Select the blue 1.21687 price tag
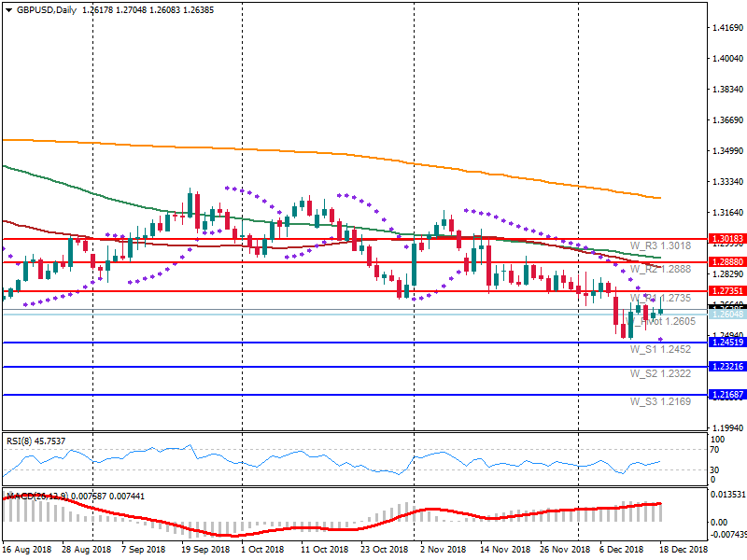 click(726, 395)
